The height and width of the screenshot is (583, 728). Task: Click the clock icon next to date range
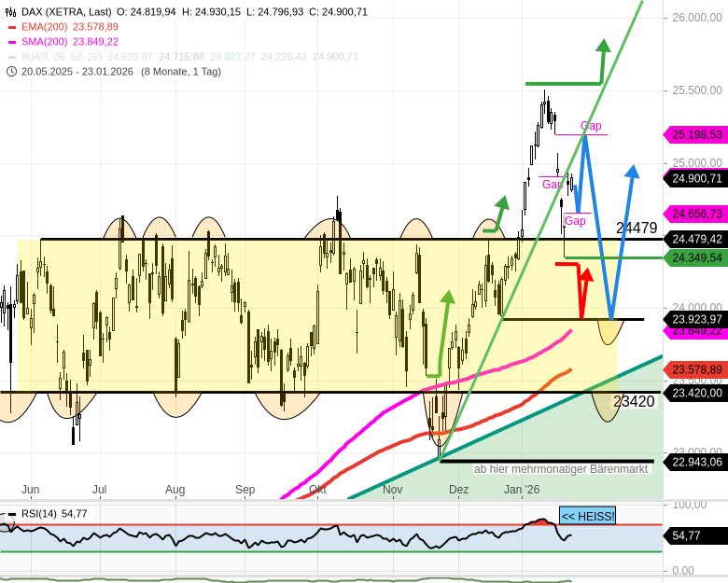pyautogui.click(x=12, y=72)
